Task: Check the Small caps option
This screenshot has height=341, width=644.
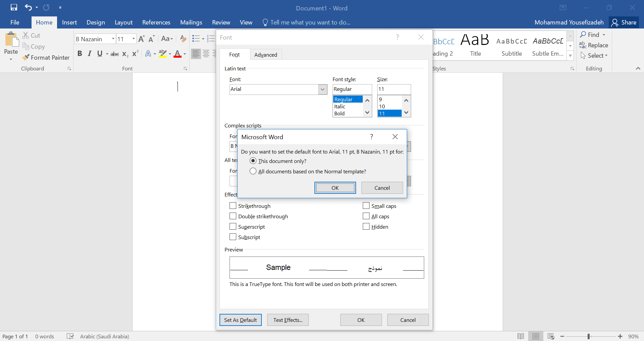Action: click(x=366, y=206)
